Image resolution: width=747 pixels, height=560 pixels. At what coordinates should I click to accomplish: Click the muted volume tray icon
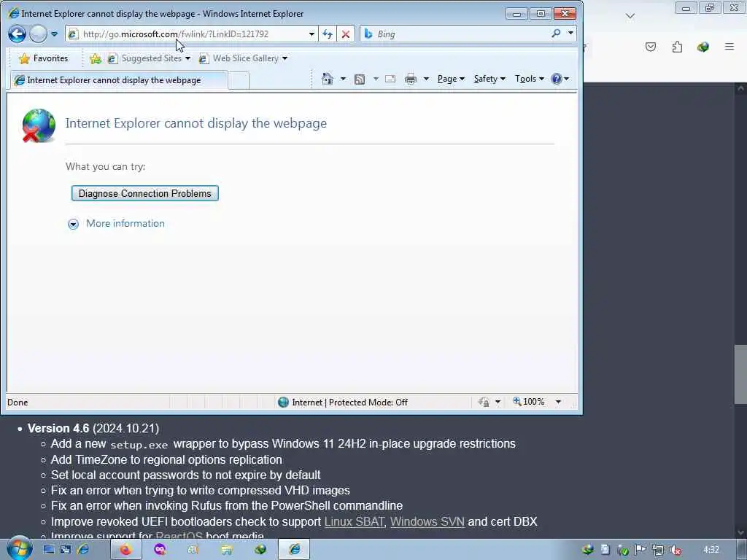675,550
